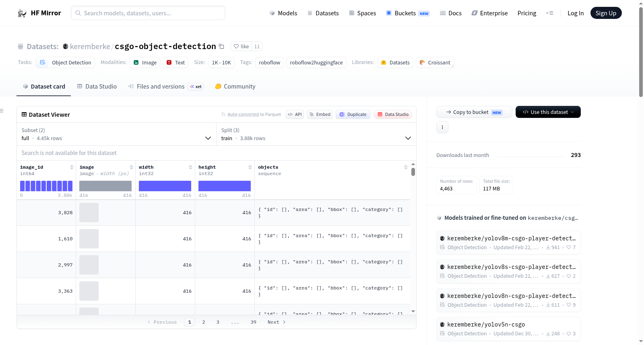Click Log In link

click(576, 13)
